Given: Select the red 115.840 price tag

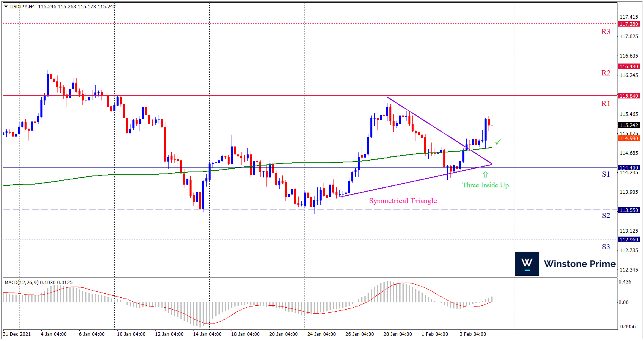Looking at the screenshot, I should click(629, 96).
